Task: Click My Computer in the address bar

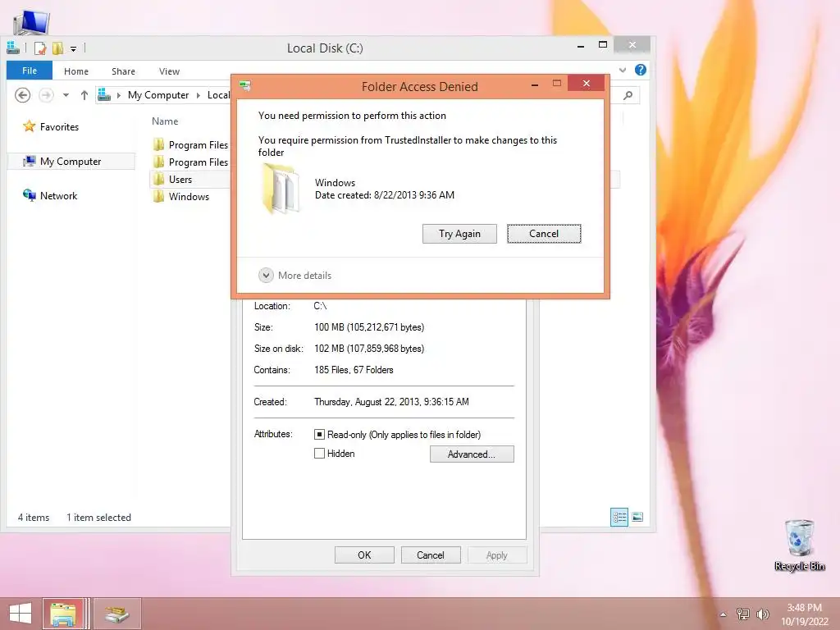Action: coord(158,95)
